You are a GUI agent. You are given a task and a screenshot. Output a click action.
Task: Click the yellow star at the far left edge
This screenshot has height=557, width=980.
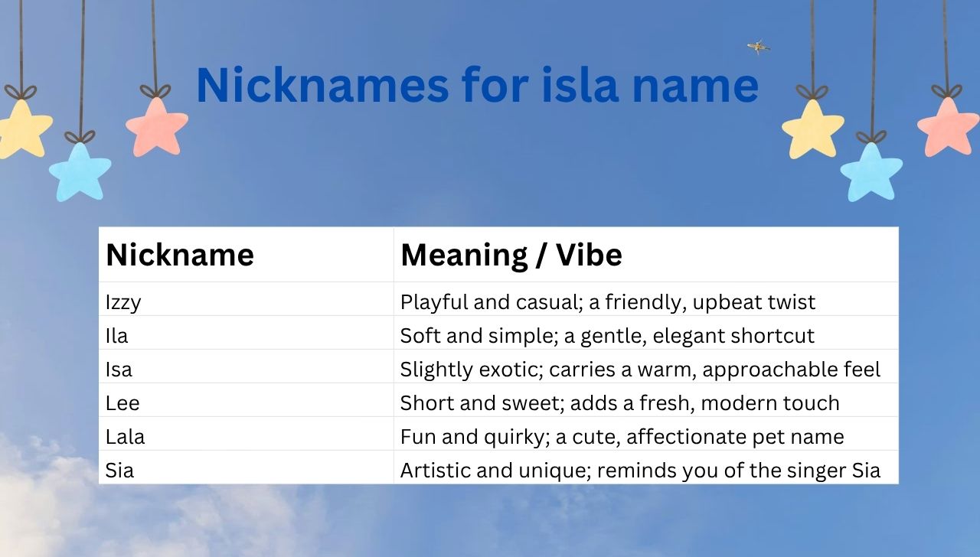(x=21, y=129)
